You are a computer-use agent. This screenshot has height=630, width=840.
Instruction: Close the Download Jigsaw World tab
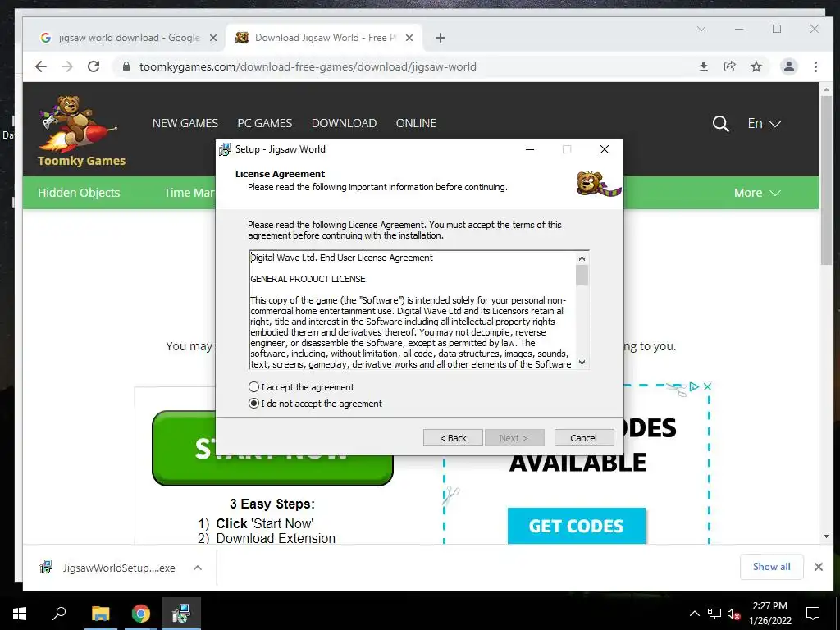409,38
